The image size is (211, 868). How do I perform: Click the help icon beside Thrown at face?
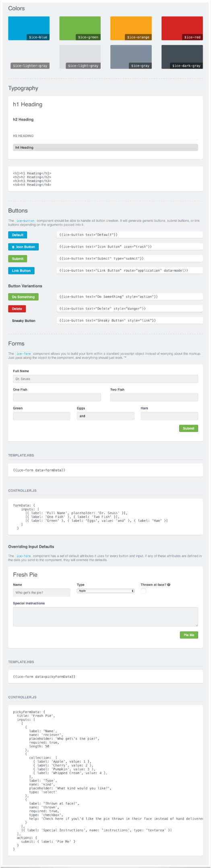click(x=169, y=585)
